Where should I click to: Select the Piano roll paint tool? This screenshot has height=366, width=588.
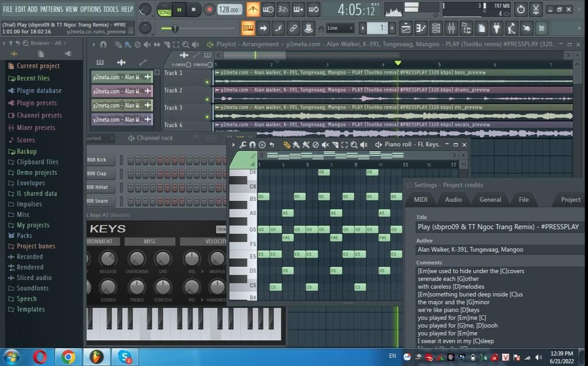tap(296, 145)
